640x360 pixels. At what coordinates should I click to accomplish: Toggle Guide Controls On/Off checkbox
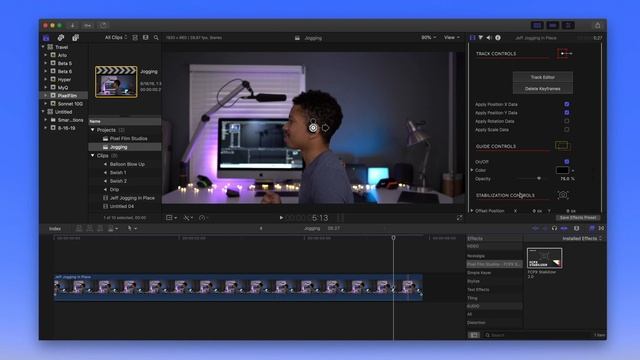(567, 162)
